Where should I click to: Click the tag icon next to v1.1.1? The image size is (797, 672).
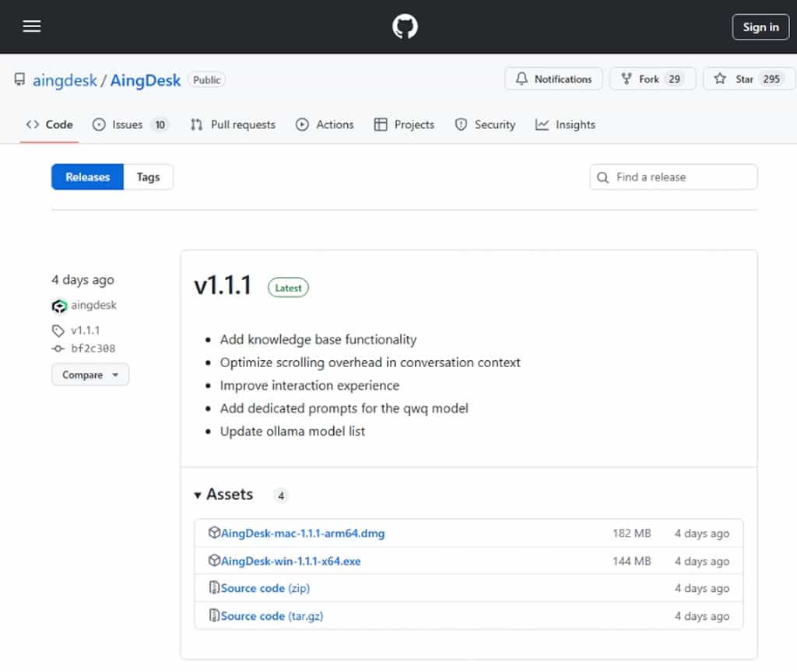pyautogui.click(x=58, y=331)
